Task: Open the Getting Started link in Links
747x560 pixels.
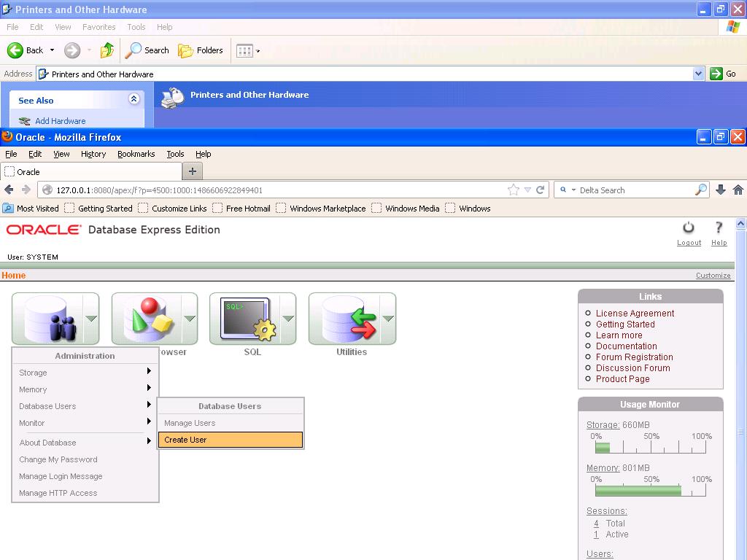Action: 625,324
